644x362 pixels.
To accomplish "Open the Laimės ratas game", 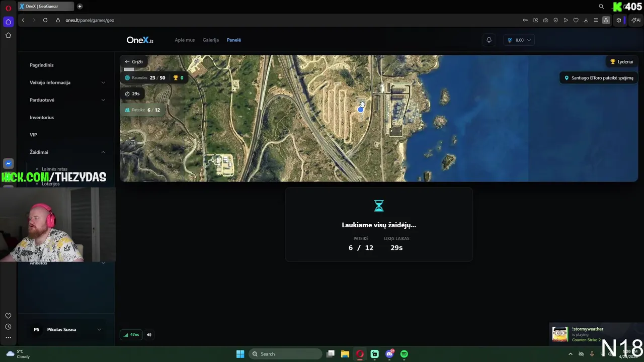I will 54,169.
